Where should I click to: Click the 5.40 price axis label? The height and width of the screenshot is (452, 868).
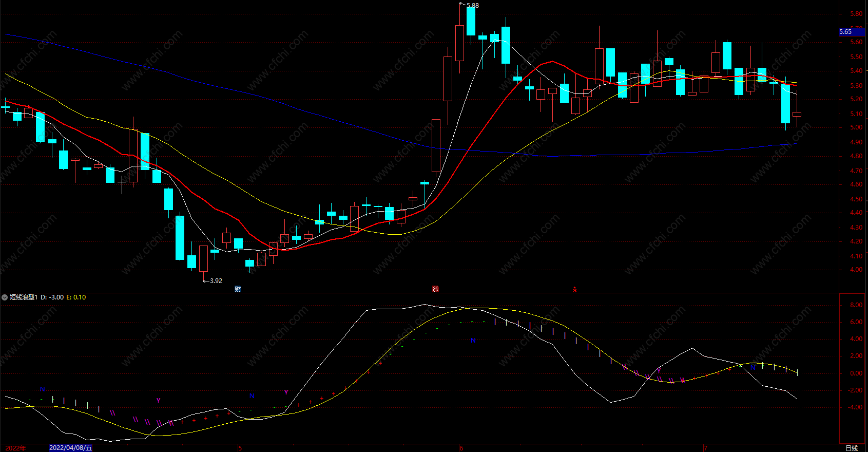click(856, 71)
